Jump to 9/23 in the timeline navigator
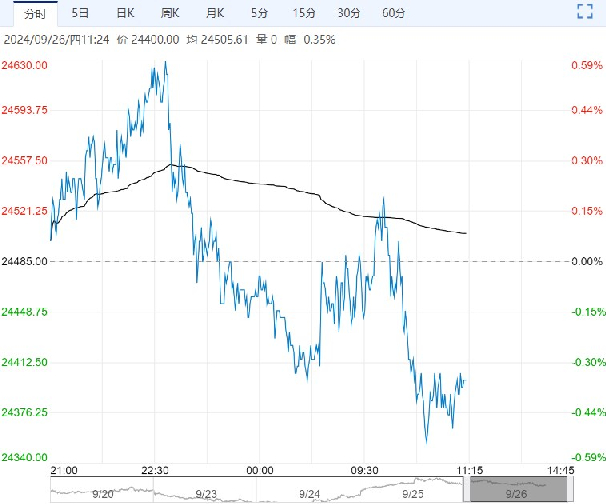 click(x=205, y=492)
